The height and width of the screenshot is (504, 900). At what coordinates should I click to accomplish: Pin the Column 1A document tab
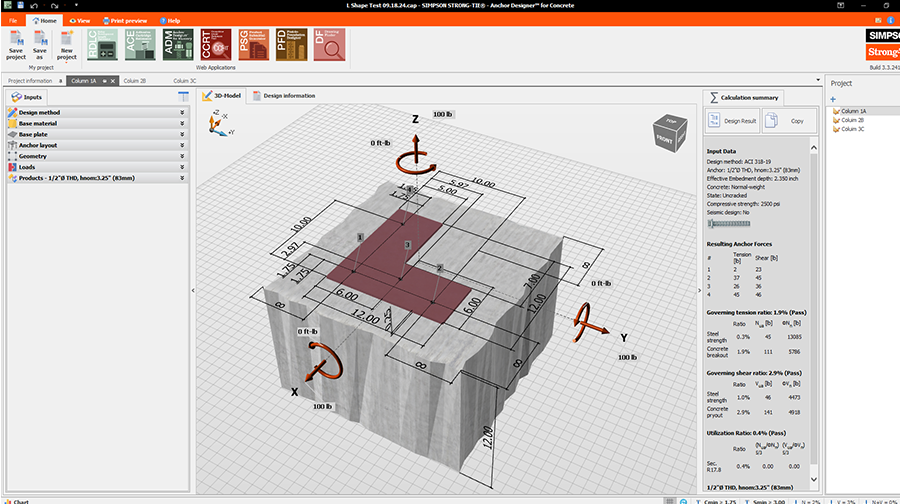104,81
